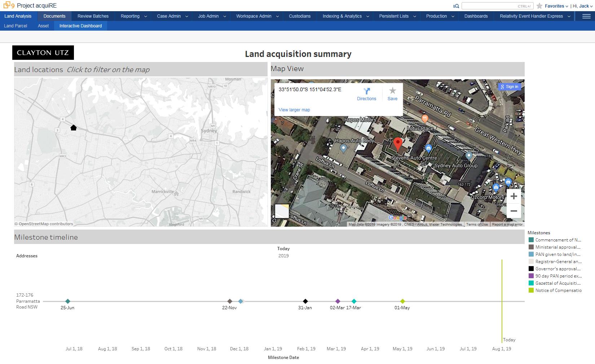Select the Land Analysis tab
Image resolution: width=595 pixels, height=364 pixels.
(x=18, y=16)
